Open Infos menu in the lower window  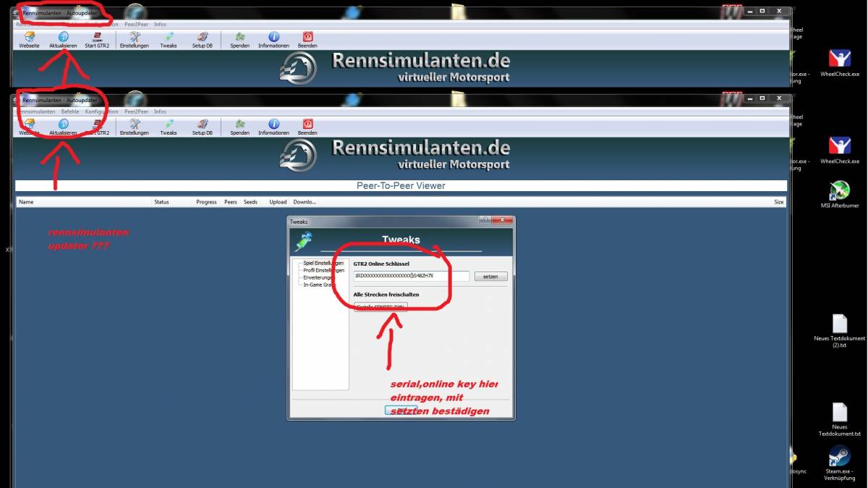160,112
